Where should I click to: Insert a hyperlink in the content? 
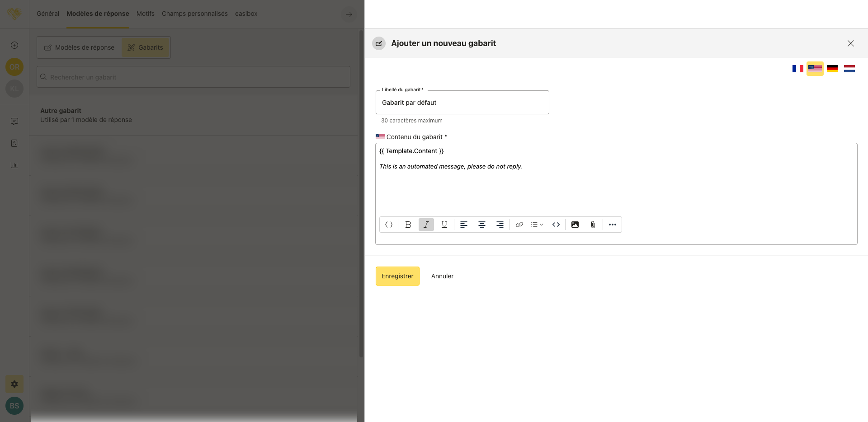pyautogui.click(x=519, y=225)
